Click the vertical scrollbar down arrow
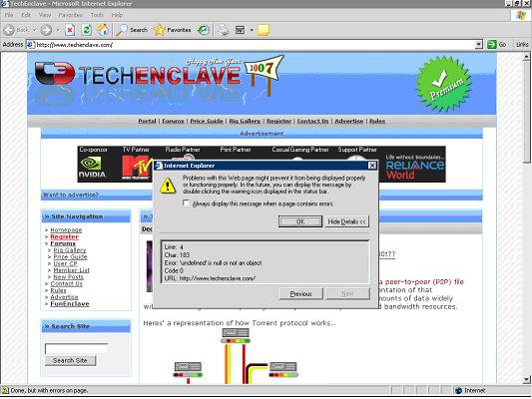Viewport: 532px width, 399px height. pyautogui.click(x=526, y=379)
